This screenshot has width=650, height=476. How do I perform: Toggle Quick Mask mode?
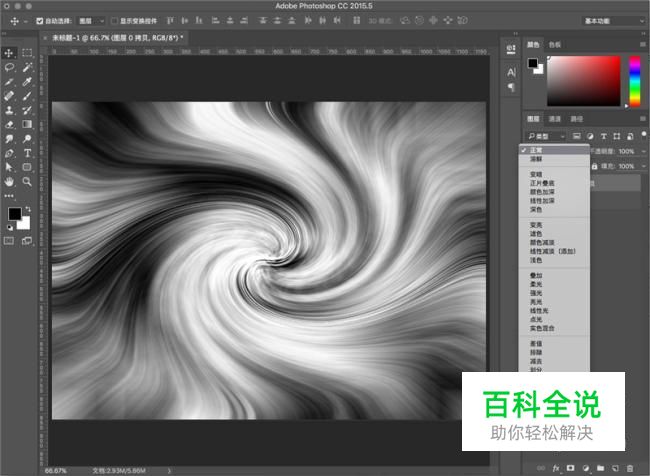click(9, 240)
